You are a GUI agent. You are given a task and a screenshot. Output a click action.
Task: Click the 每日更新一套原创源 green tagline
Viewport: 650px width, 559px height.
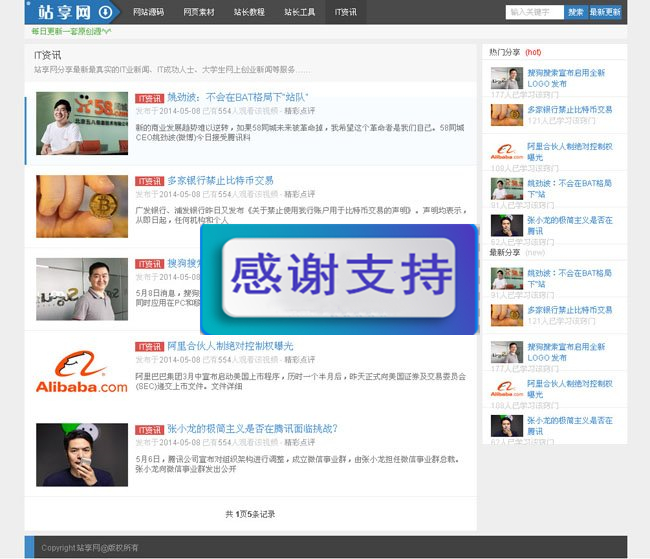pyautogui.click(x=71, y=32)
